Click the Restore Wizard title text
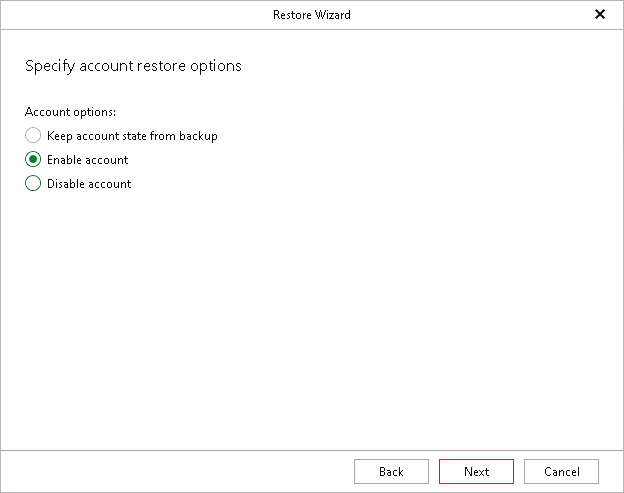The width and height of the screenshot is (624, 493). coord(311,15)
